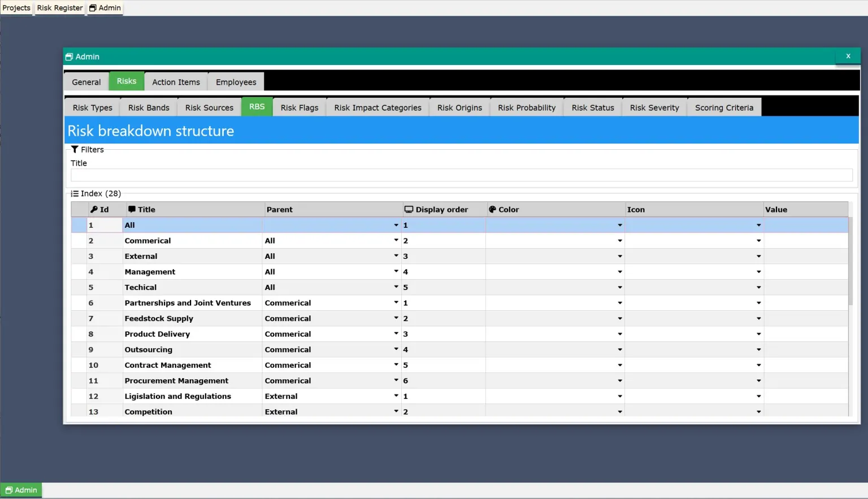
Task: Click the comment icon in Title column header
Action: 132,210
